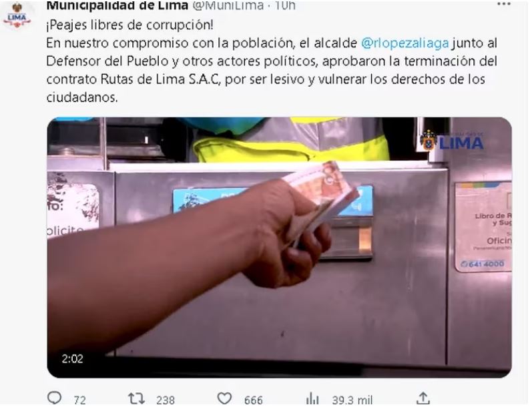Open the three-dot more options menu
Image resolution: width=532 pixels, height=411 pixels.
click(504, 4)
